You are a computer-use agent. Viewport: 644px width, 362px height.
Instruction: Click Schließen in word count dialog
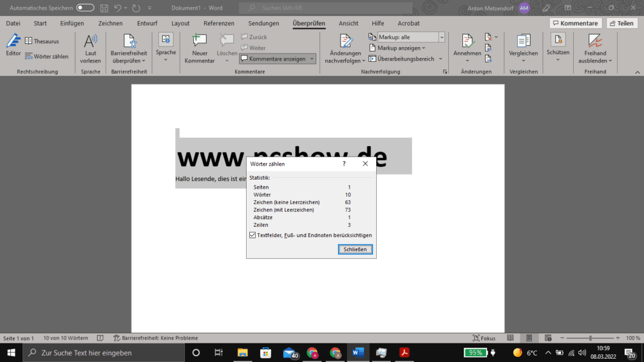(x=355, y=249)
